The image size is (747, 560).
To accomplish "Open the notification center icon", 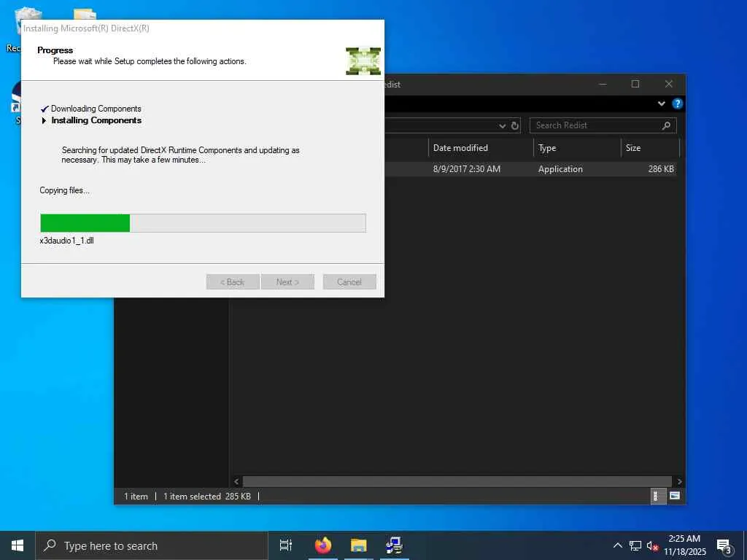I will 724,546.
